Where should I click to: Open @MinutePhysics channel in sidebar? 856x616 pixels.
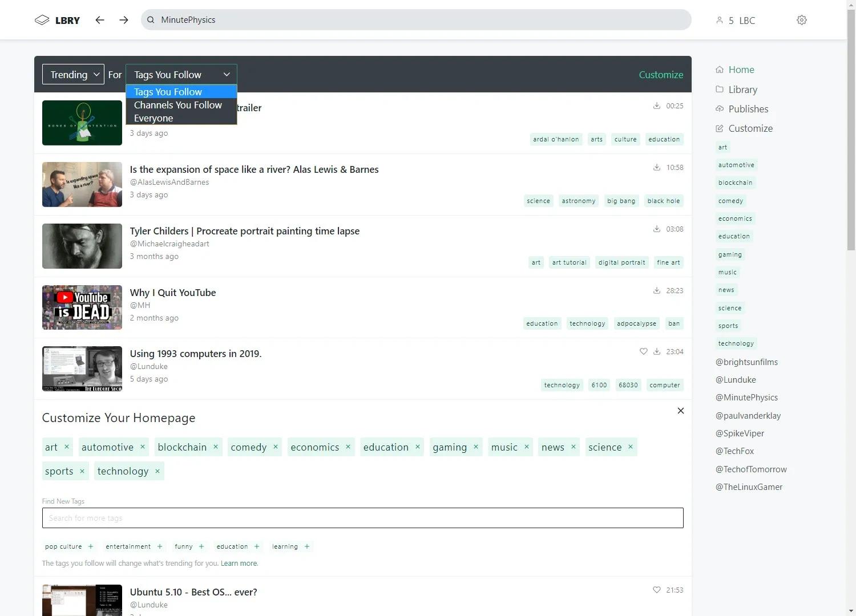[x=747, y=398]
